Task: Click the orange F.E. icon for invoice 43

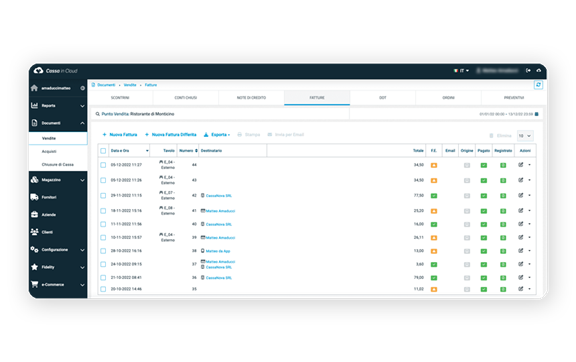Action: coord(434,180)
